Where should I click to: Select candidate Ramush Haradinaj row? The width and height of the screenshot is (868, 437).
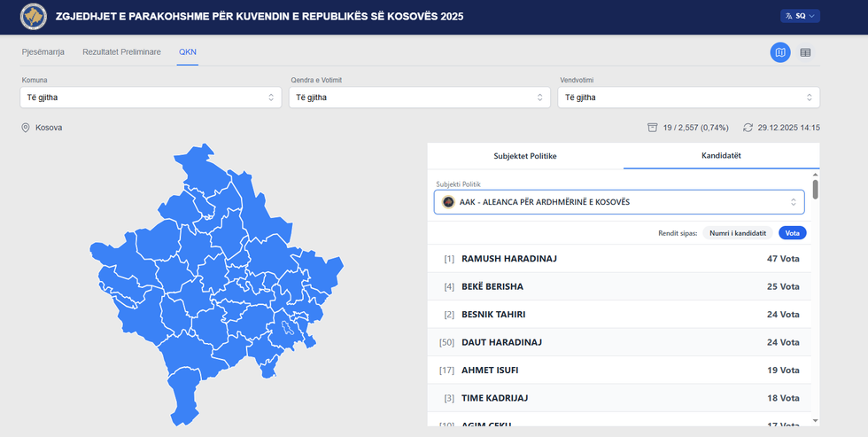(x=620, y=259)
